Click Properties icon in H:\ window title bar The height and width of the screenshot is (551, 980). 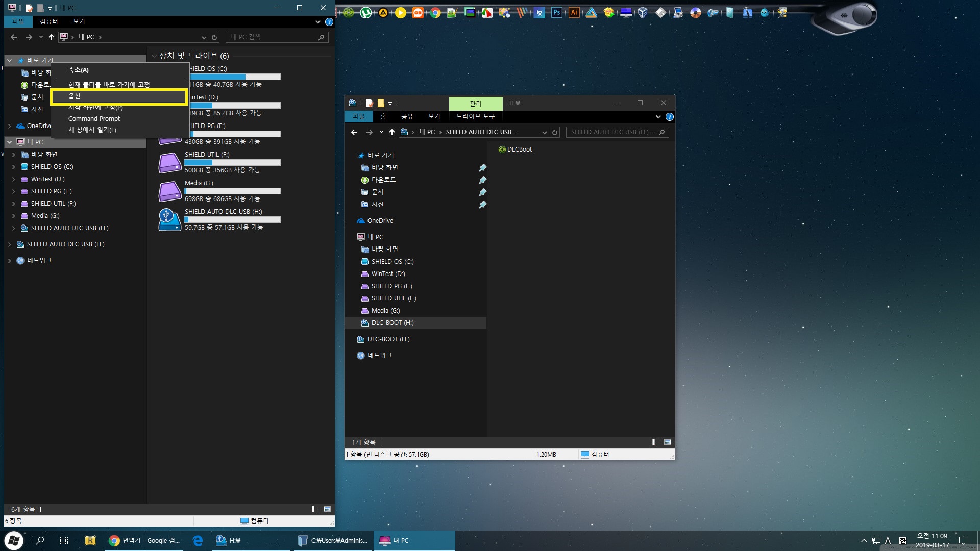tap(370, 103)
